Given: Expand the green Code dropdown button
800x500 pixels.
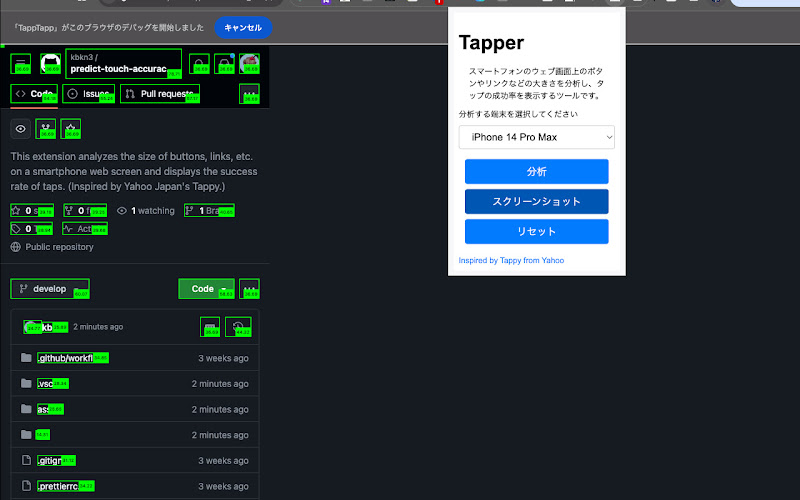Looking at the screenshot, I should tap(206, 289).
